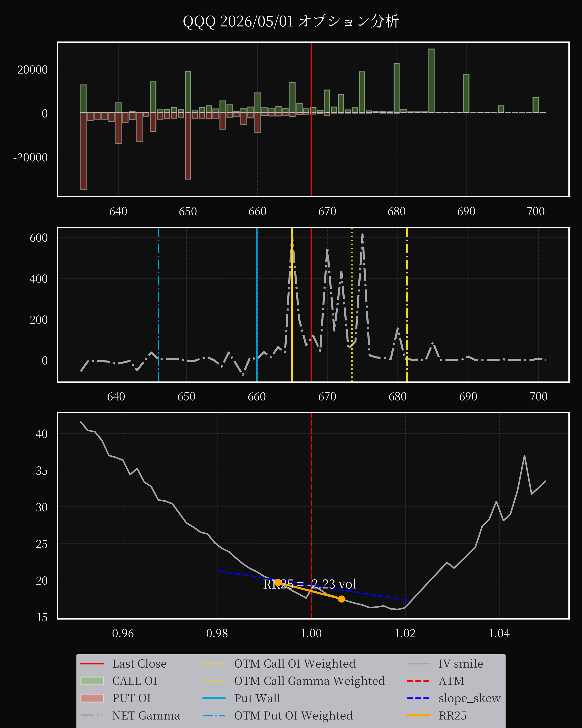
Task: Click the 'OTM Put OI Weighted' legend label
Action: coord(293,716)
